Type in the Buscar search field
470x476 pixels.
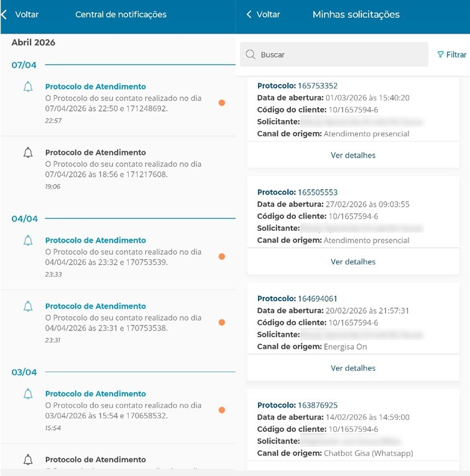(x=342, y=55)
